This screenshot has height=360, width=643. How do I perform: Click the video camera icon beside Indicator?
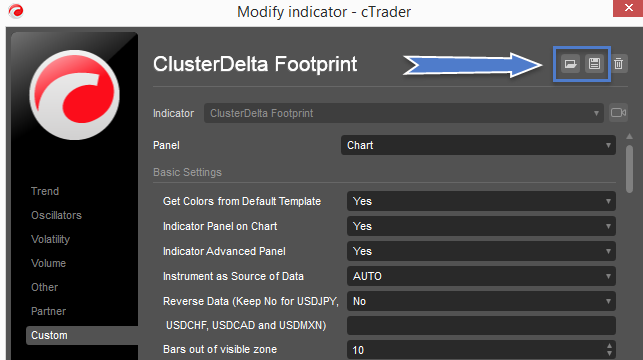click(618, 113)
